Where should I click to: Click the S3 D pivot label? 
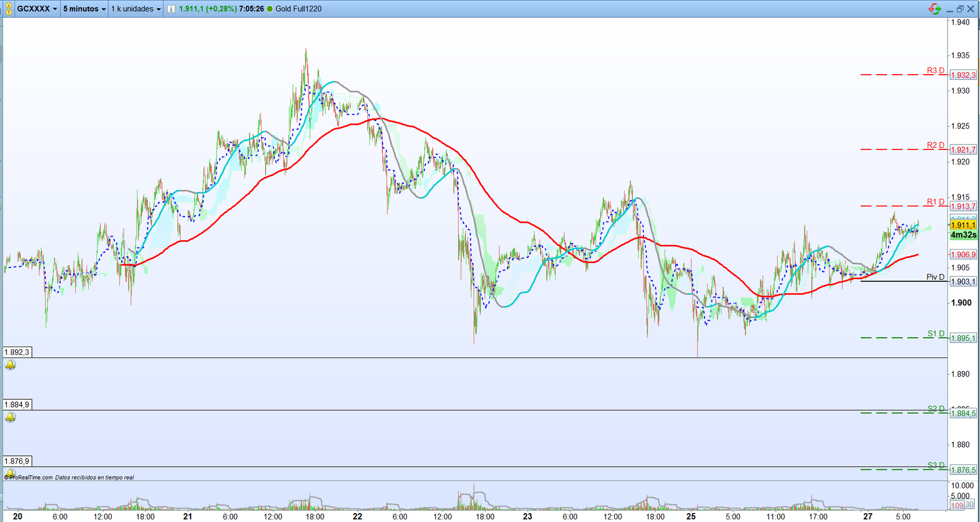pos(936,465)
